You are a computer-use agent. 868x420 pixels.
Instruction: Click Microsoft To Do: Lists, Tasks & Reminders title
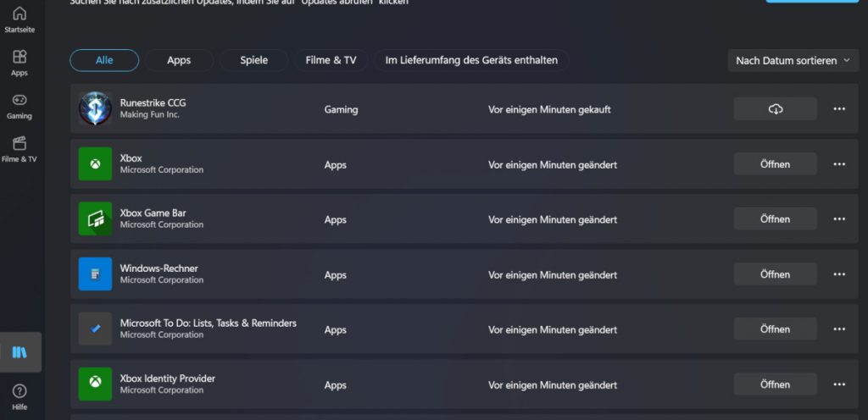tap(209, 323)
